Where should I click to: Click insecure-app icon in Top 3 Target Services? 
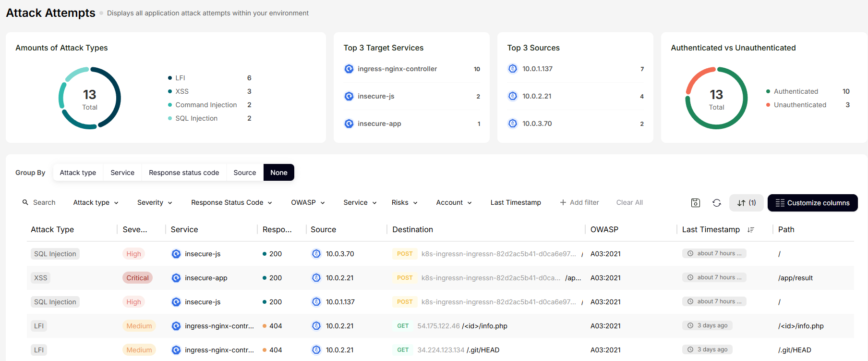click(349, 124)
